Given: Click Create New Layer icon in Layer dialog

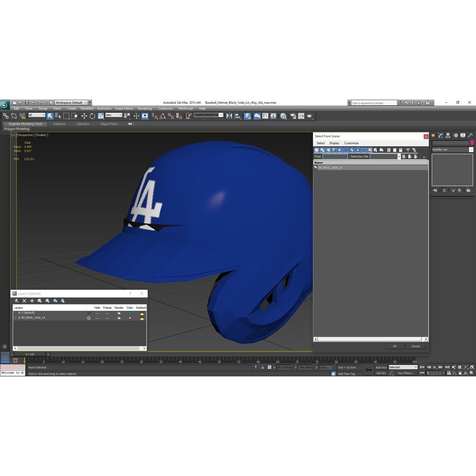Looking at the screenshot, I should point(17,301).
